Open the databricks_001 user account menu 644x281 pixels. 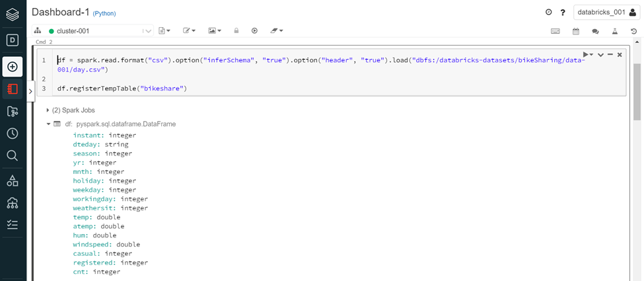point(606,13)
